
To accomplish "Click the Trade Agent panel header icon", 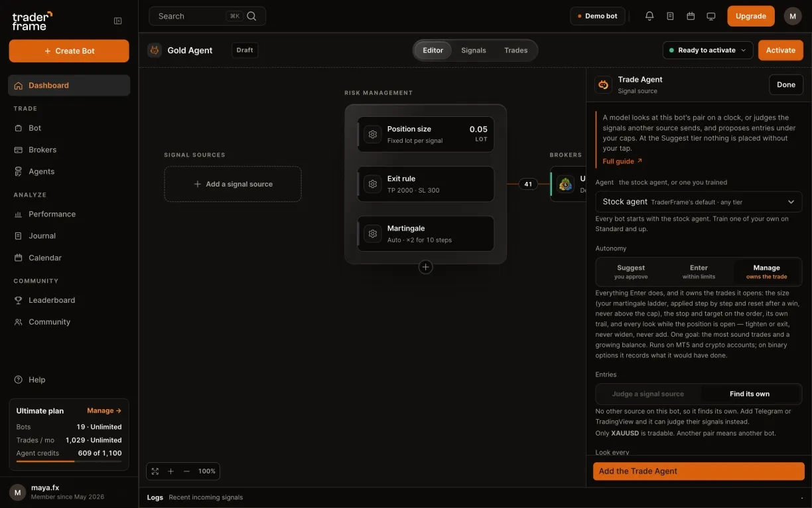I will [603, 84].
